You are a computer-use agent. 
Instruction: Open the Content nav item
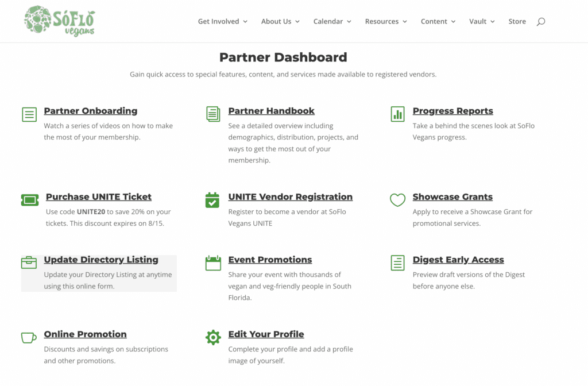[434, 21]
